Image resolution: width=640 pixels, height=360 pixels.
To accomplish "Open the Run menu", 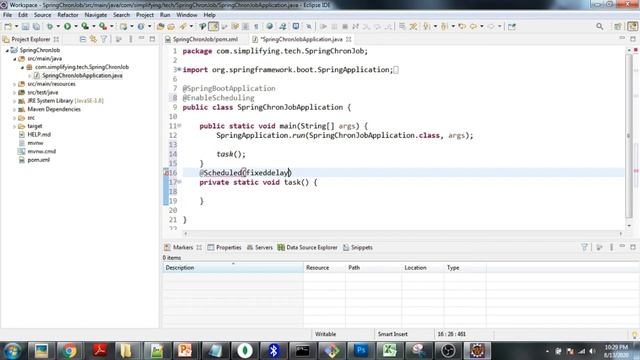I will pos(165,15).
